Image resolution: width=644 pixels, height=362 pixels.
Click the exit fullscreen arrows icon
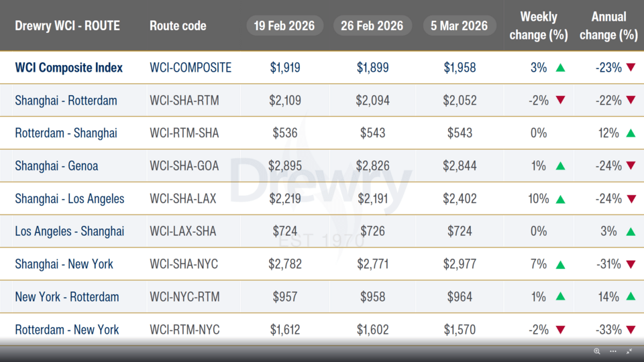click(629, 351)
